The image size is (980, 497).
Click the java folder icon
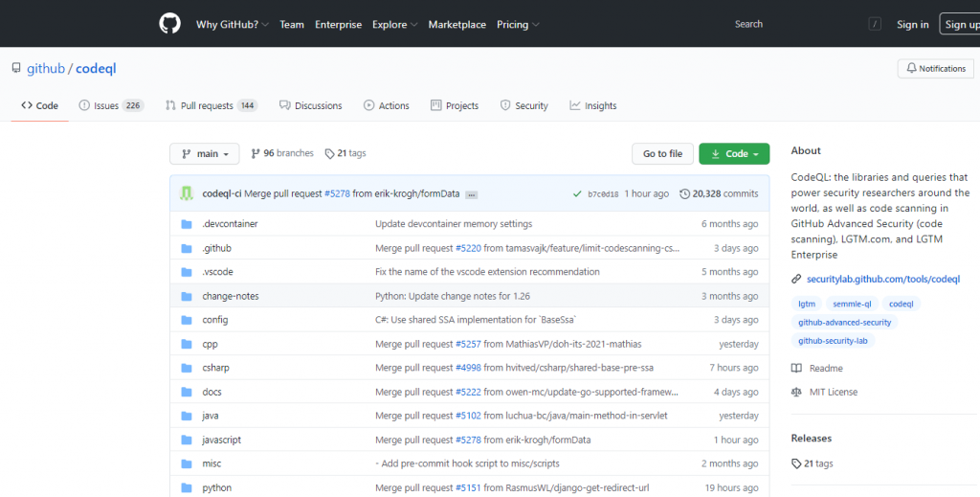coord(187,416)
